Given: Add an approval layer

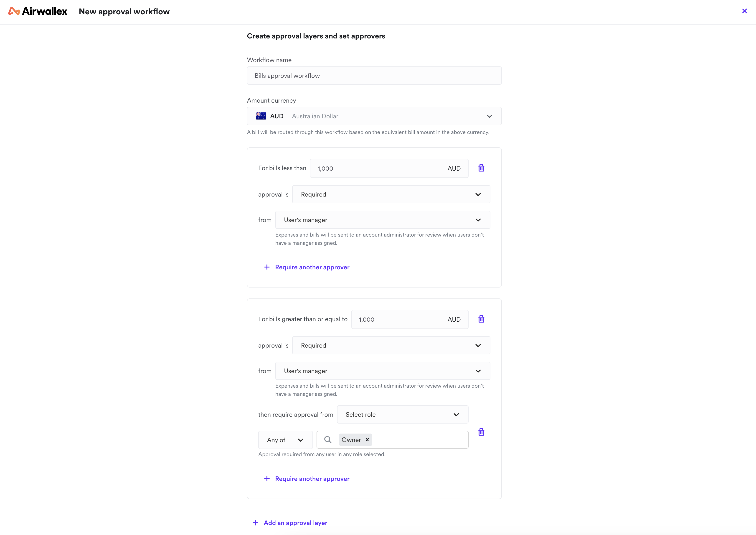Looking at the screenshot, I should click(290, 523).
